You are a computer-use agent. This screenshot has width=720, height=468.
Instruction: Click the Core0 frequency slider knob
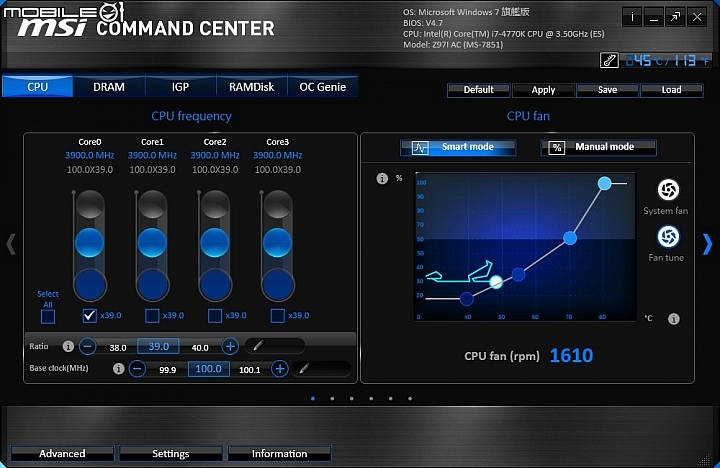[90, 242]
